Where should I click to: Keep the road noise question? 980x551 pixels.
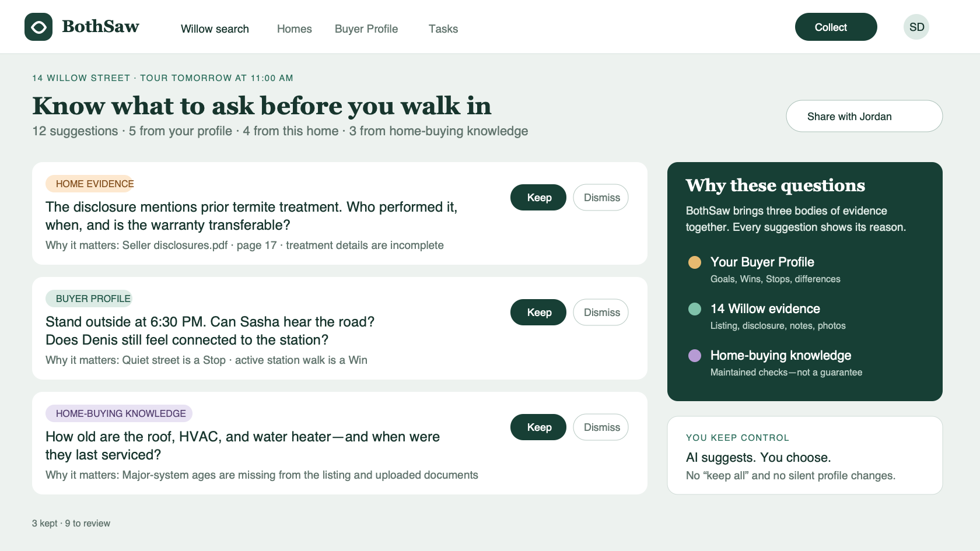coord(538,313)
